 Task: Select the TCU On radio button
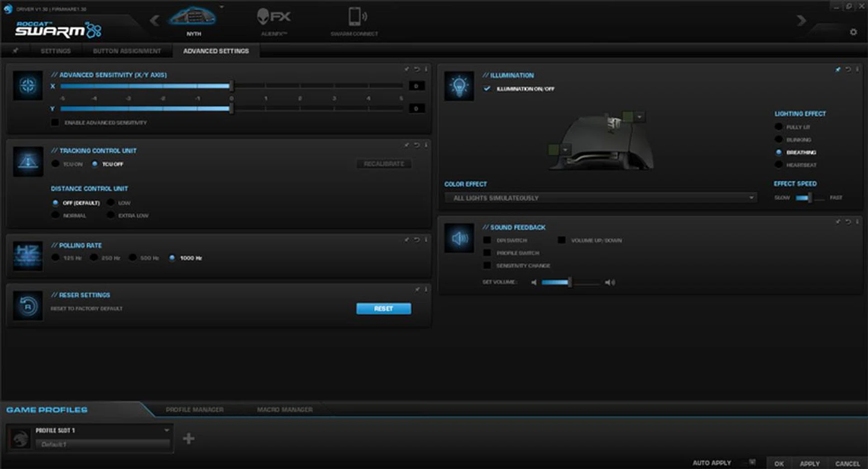pos(56,164)
